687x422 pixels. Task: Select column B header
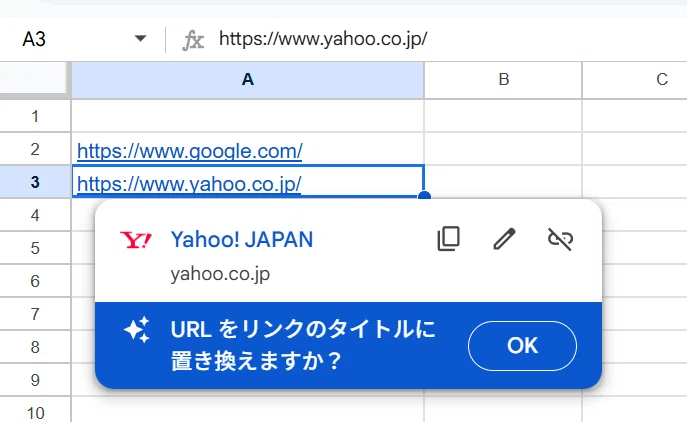503,80
